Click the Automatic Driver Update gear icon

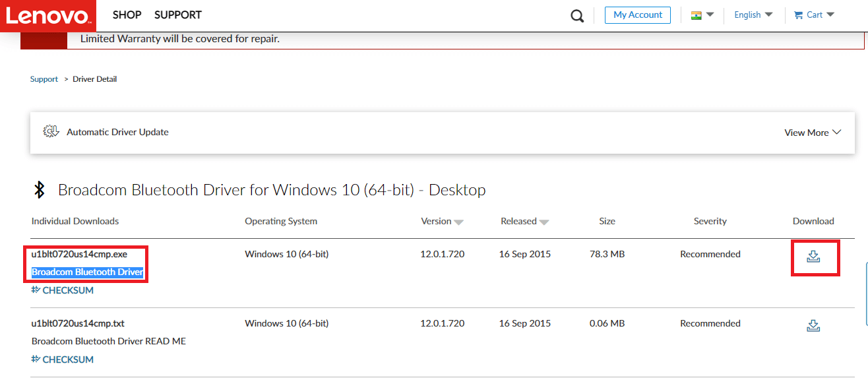51,131
